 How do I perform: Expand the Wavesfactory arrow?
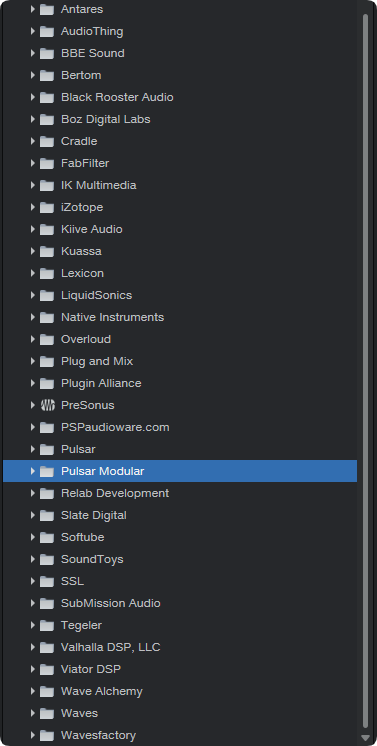pos(33,735)
